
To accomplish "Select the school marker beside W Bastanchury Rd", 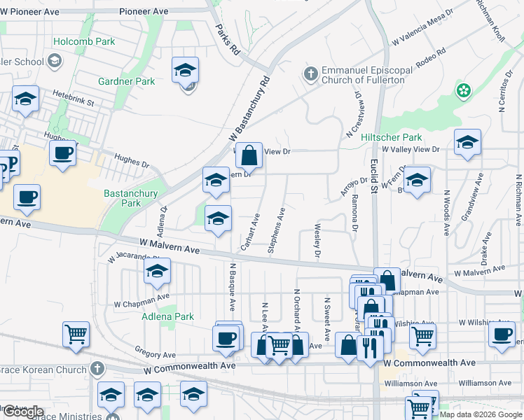I will [x=216, y=181].
